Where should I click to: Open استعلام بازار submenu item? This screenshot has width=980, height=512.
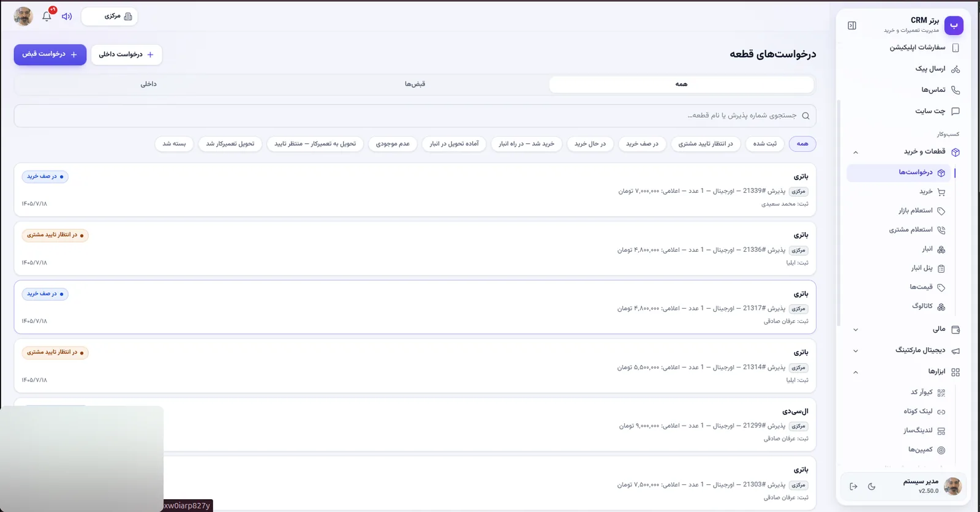(x=921, y=211)
